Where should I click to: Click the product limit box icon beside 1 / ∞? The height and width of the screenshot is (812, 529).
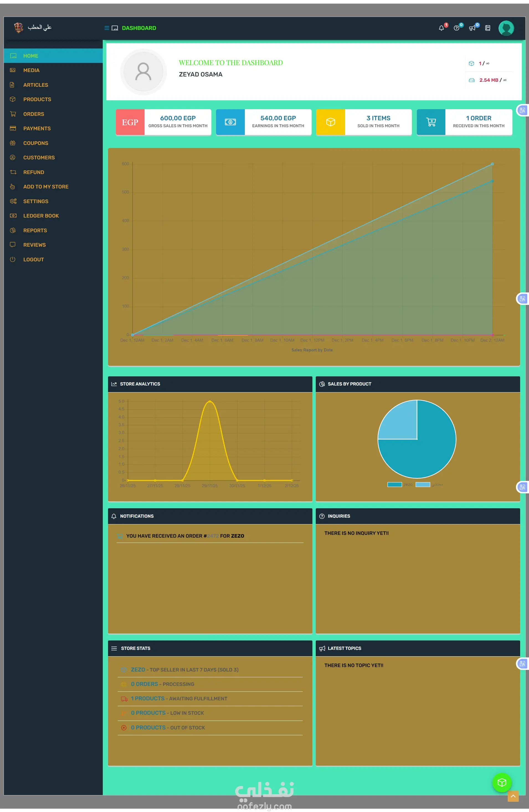tap(471, 63)
